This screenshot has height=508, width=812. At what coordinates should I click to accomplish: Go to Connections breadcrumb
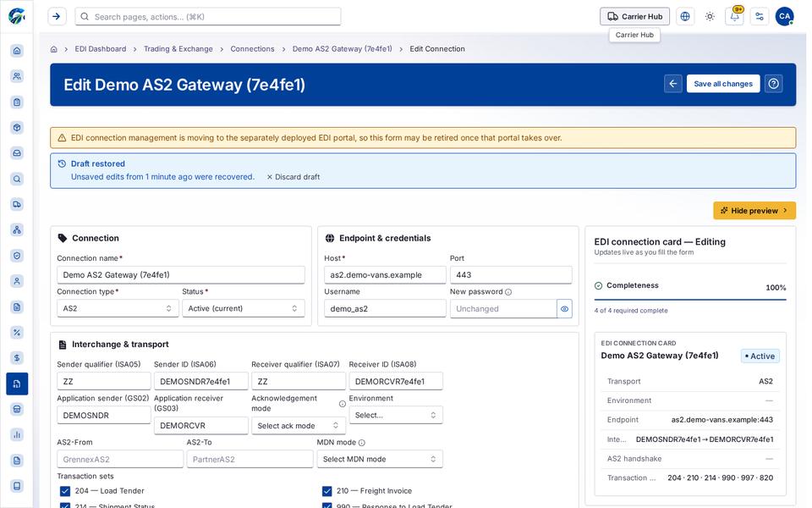tap(252, 49)
